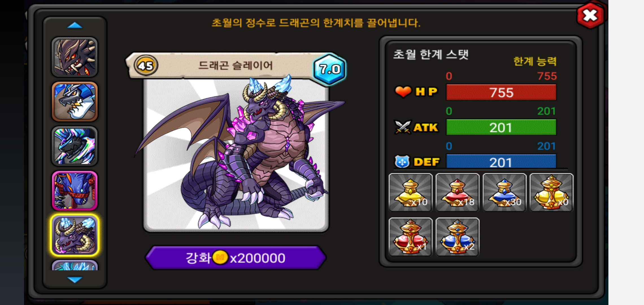644x305 pixels.
Task: Select the yellow potion x10 item
Action: [410, 192]
